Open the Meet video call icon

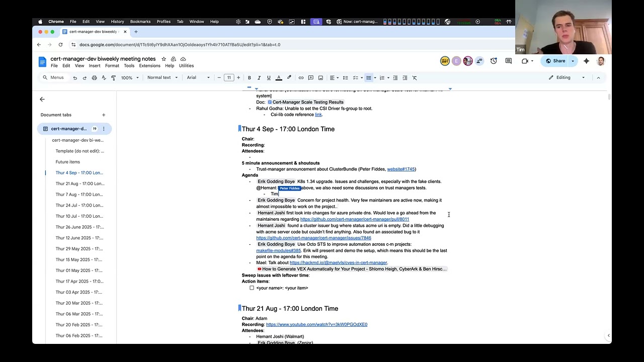click(x=525, y=61)
